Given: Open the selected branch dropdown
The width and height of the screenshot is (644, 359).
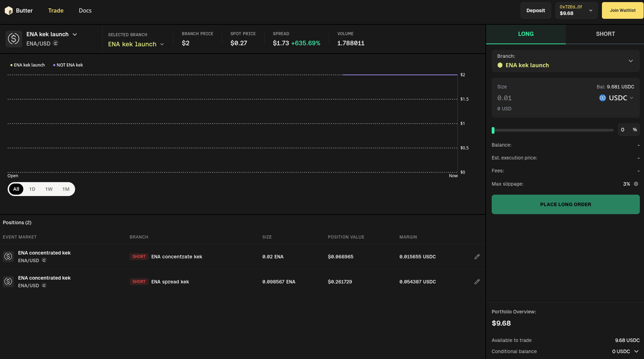Looking at the screenshot, I should (x=136, y=44).
